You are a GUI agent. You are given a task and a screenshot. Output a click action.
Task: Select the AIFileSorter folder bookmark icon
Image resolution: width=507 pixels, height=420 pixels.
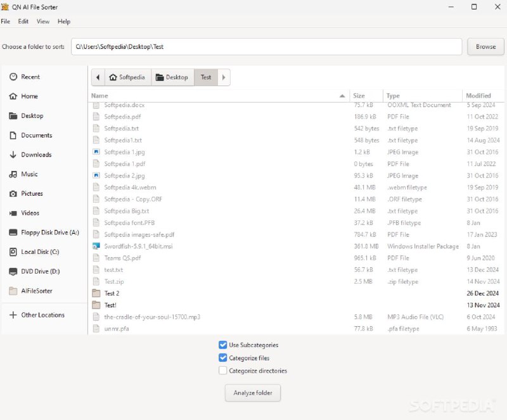[13, 291]
